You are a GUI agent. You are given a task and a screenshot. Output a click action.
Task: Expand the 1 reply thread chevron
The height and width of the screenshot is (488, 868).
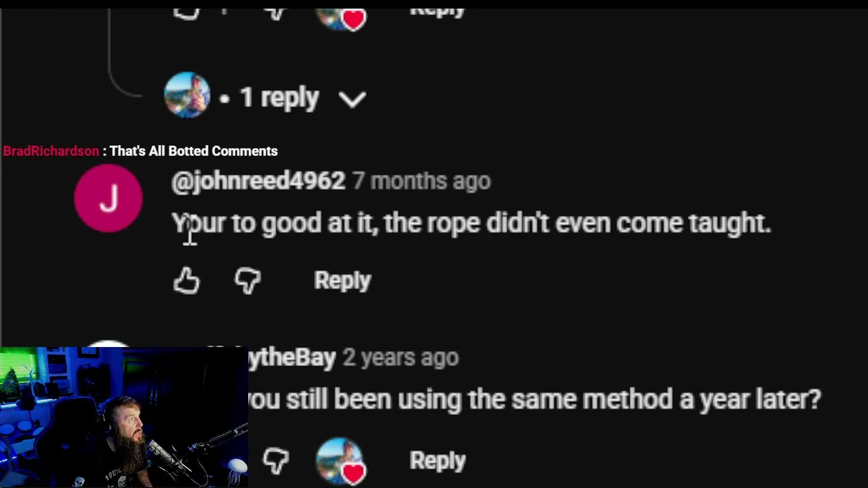[353, 100]
